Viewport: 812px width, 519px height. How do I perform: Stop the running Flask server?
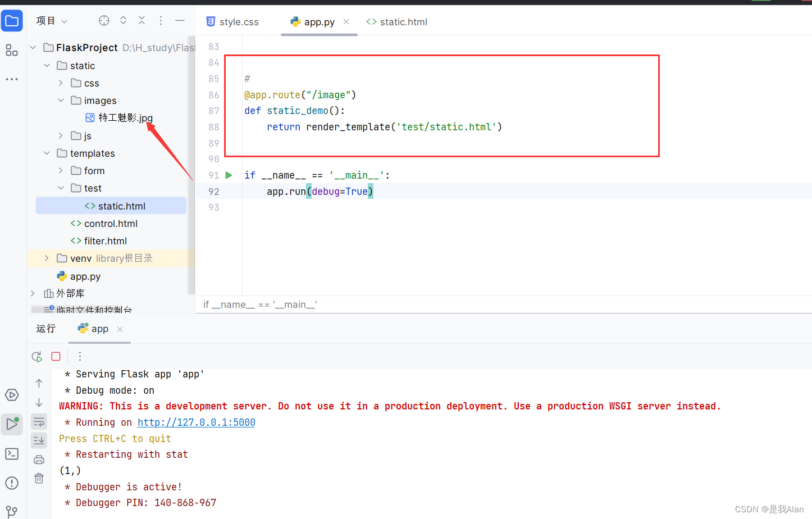click(55, 356)
